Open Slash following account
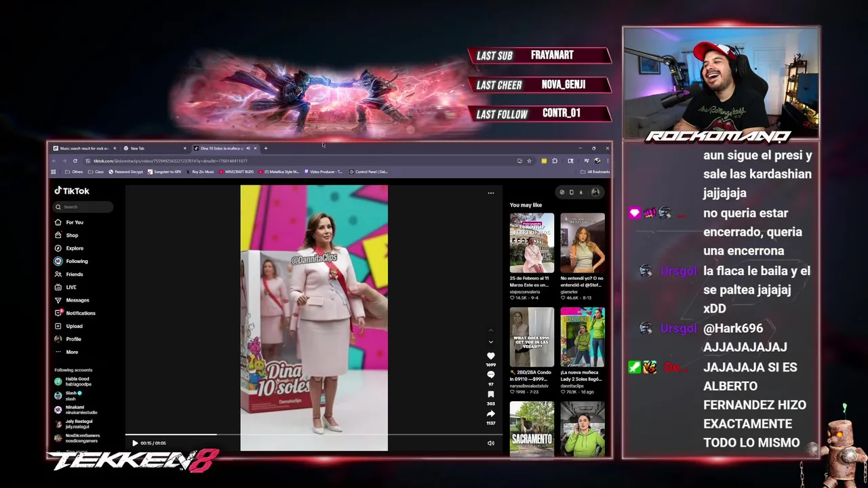The width and height of the screenshot is (868, 488). pos(68,396)
